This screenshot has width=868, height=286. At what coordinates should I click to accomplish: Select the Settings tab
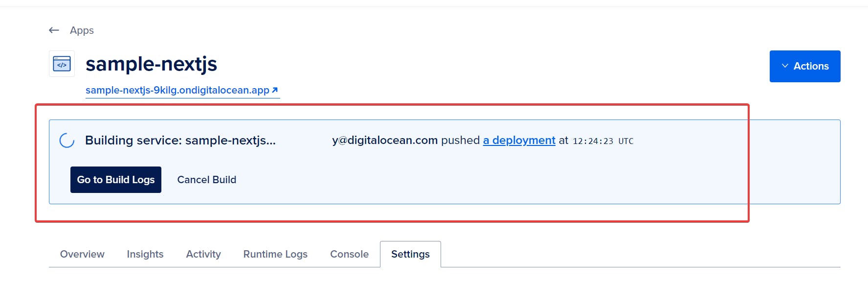pos(410,254)
